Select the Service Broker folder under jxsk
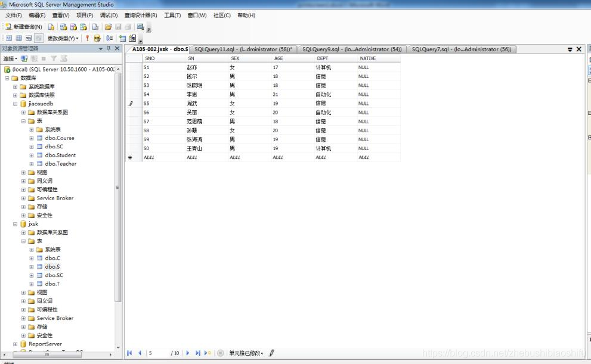Viewport: 591px width, 364px height. click(x=55, y=318)
